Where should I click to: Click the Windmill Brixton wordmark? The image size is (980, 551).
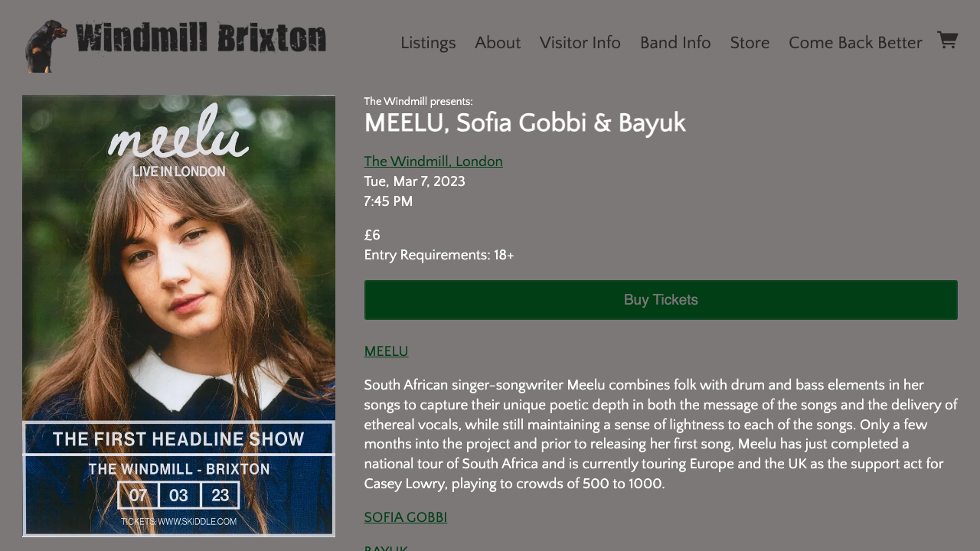pos(201,38)
